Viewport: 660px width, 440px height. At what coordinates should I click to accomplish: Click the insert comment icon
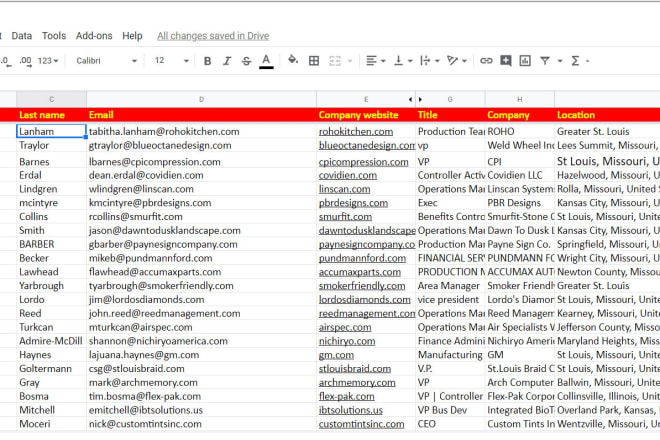506,61
